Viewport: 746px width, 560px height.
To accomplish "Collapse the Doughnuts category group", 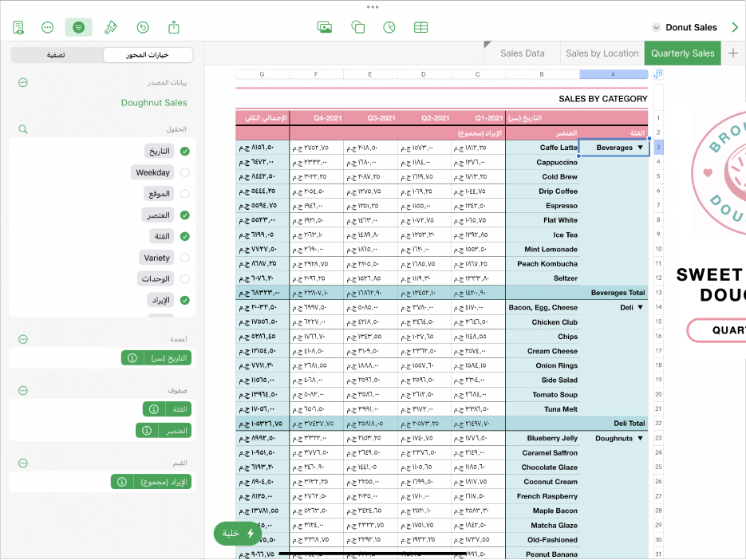I will pos(639,439).
